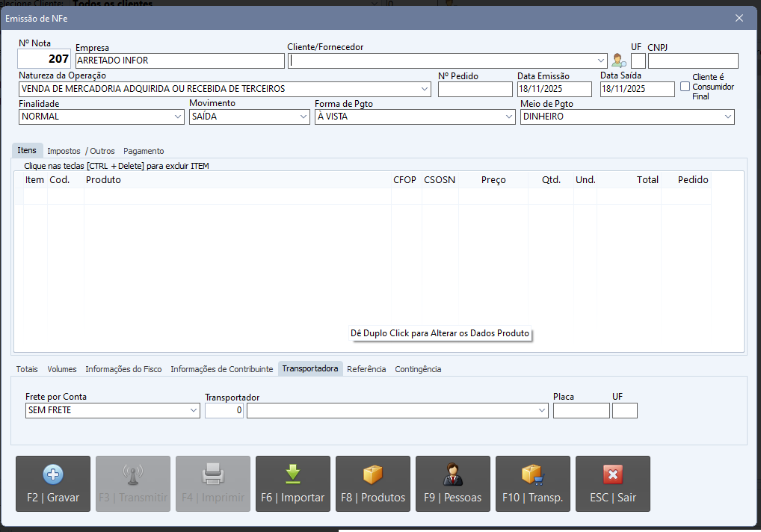The height and width of the screenshot is (532, 761).
Task: Expand the Forma de Pgto dropdown
Action: coord(509,117)
